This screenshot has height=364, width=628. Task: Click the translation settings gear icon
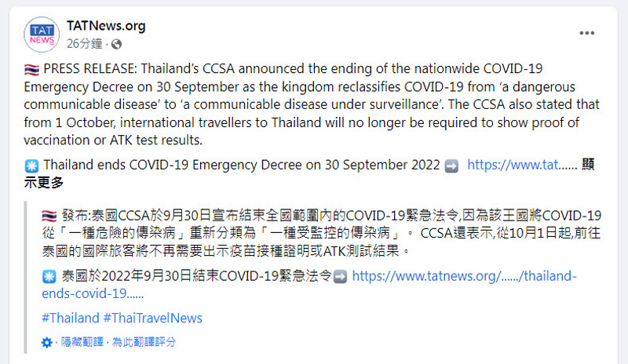click(x=47, y=342)
